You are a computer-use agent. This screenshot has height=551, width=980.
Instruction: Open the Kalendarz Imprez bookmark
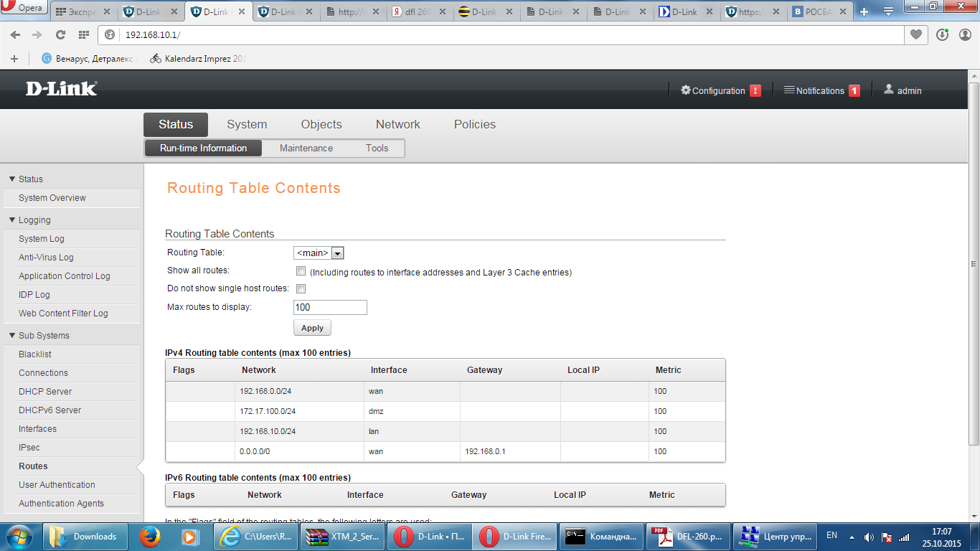click(198, 59)
